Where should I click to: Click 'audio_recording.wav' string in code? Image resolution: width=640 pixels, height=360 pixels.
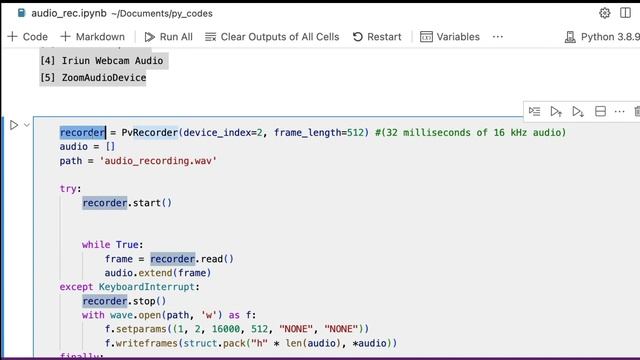coord(158,161)
